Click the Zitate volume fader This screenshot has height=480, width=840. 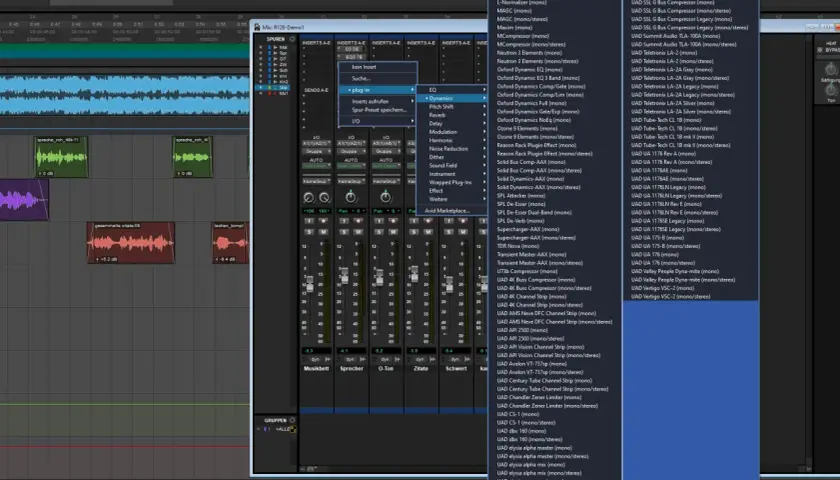point(414,274)
